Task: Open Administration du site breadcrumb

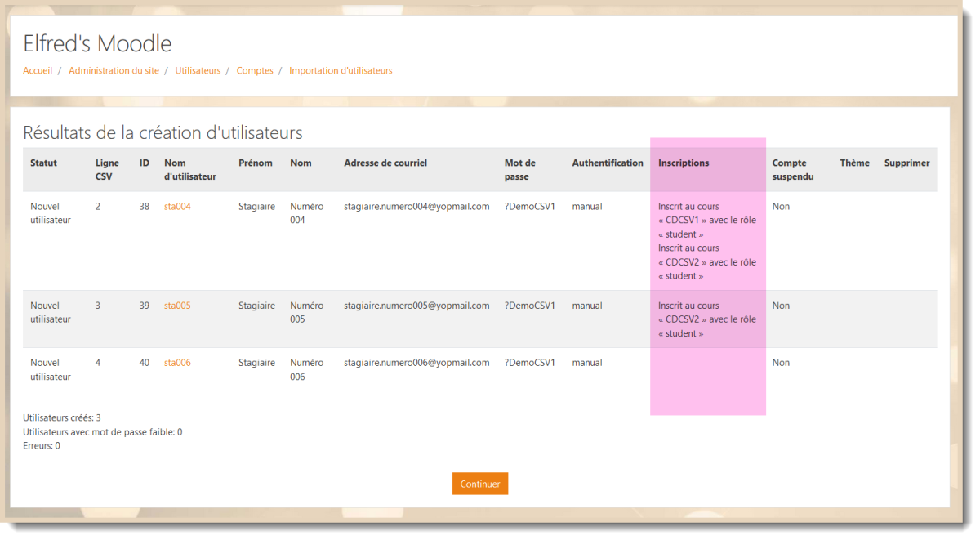Action: tap(114, 71)
